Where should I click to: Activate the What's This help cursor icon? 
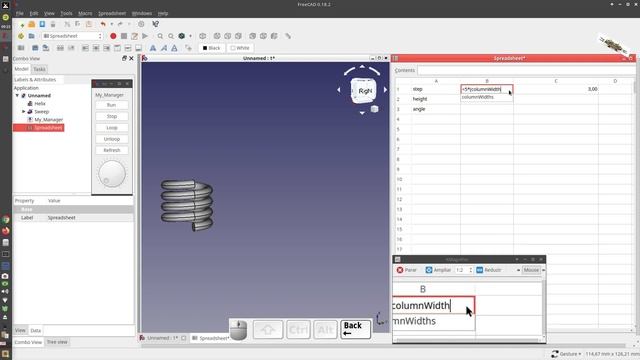click(156, 24)
